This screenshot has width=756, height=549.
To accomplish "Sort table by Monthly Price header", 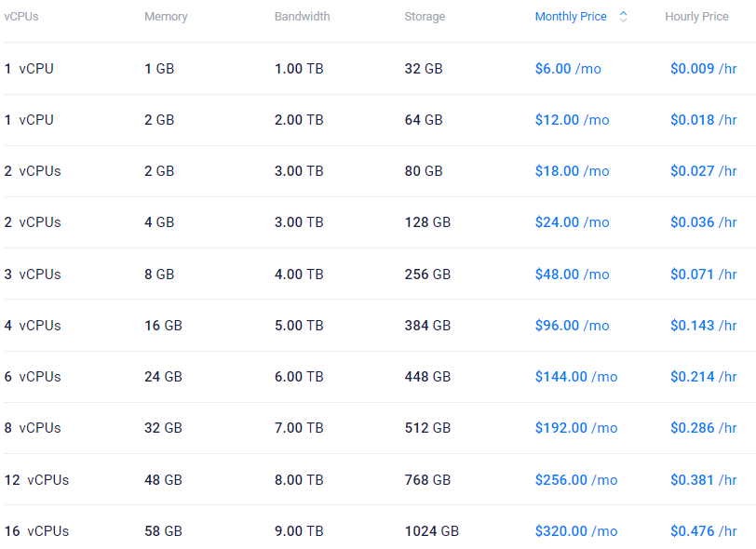I will [571, 17].
